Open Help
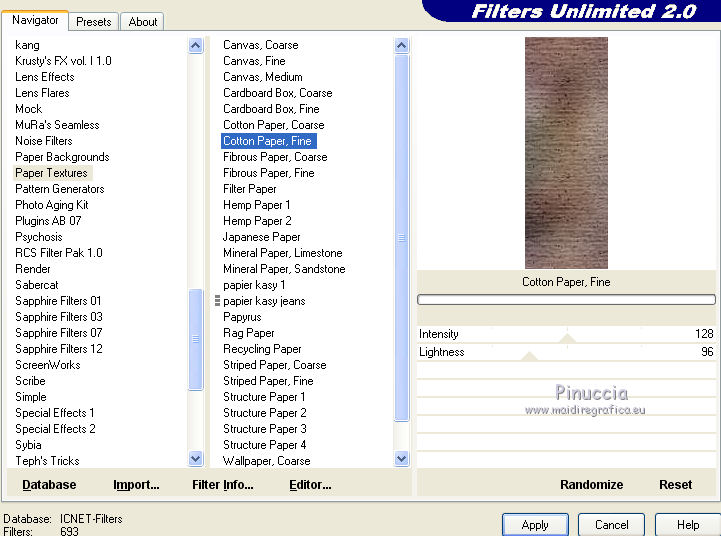 tap(688, 525)
